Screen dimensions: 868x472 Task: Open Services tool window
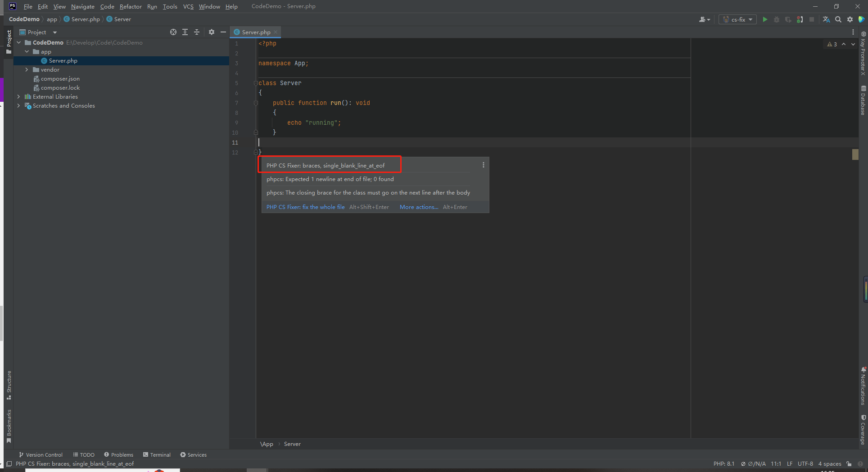(x=194, y=455)
